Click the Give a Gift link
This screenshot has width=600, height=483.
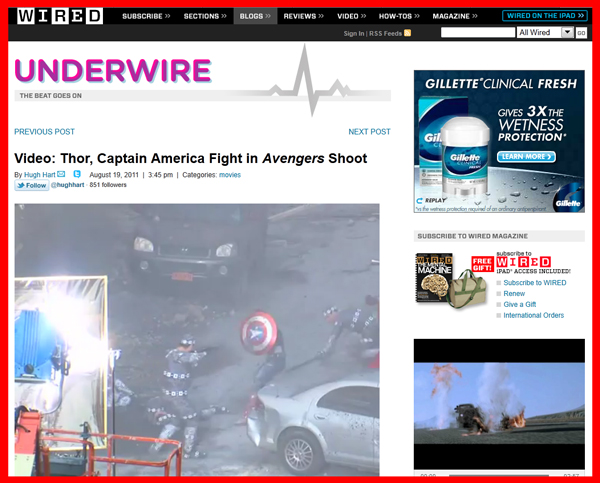520,304
